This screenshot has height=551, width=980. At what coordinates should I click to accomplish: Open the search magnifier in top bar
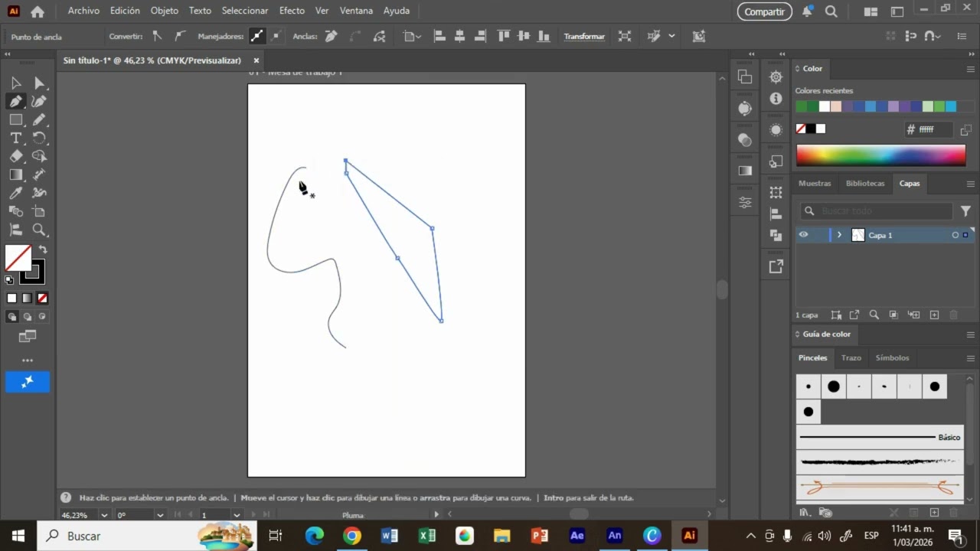point(831,11)
